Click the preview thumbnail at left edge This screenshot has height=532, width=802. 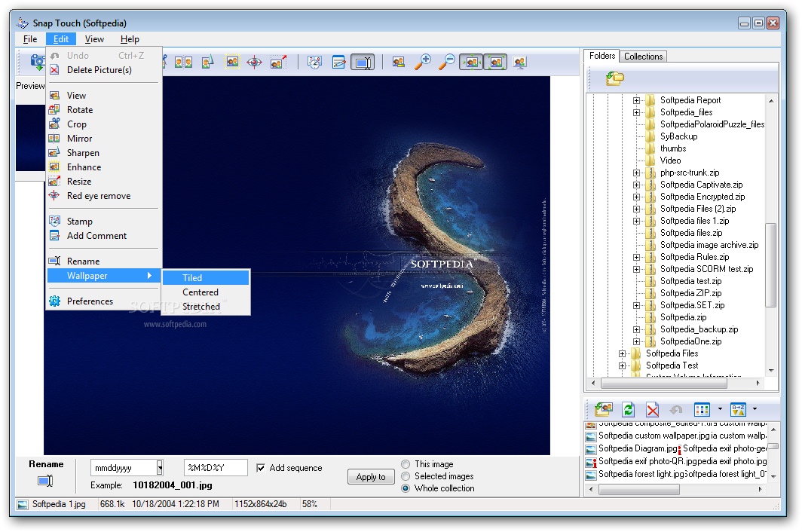click(30, 138)
